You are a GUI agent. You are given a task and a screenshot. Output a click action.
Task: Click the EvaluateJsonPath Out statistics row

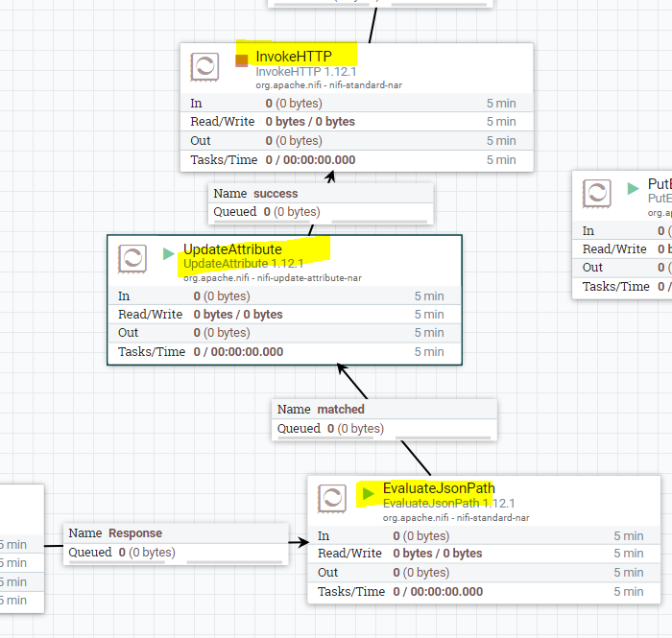pos(484,573)
